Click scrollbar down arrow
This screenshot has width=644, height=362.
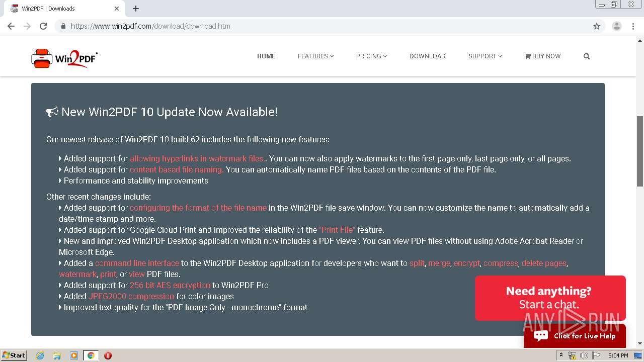pyautogui.click(x=640, y=344)
